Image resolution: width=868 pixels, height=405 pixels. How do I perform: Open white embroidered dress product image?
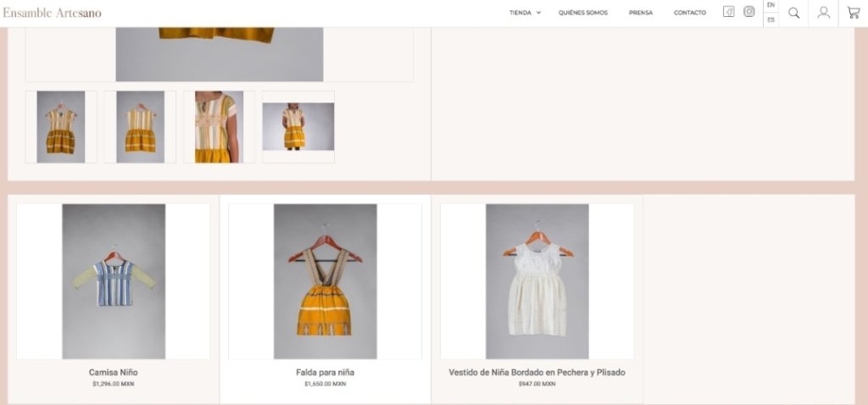click(537, 281)
